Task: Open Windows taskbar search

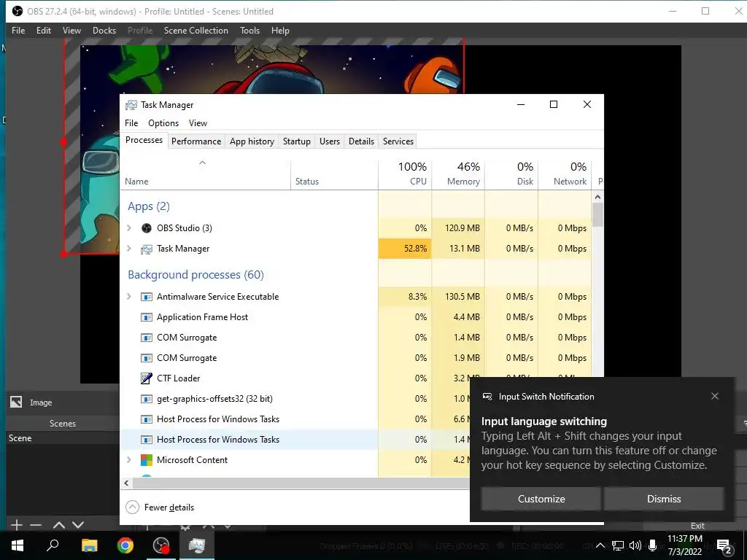Action: click(53, 545)
